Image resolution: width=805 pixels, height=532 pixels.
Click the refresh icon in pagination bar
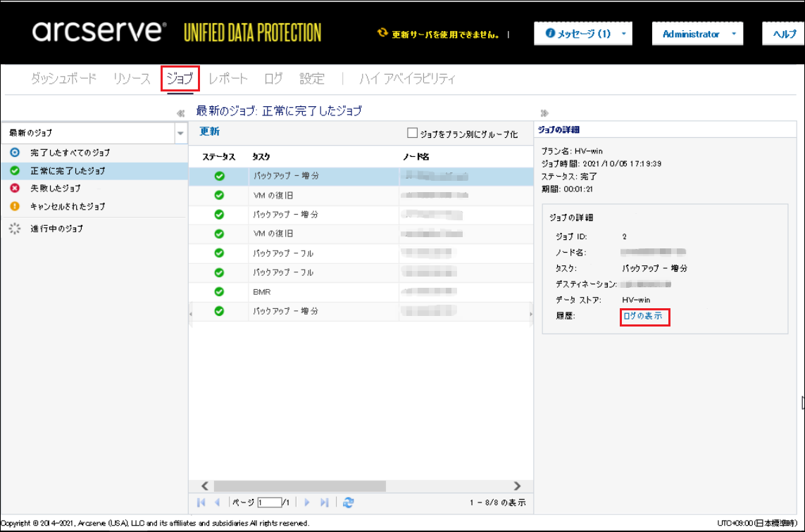pyautogui.click(x=348, y=502)
